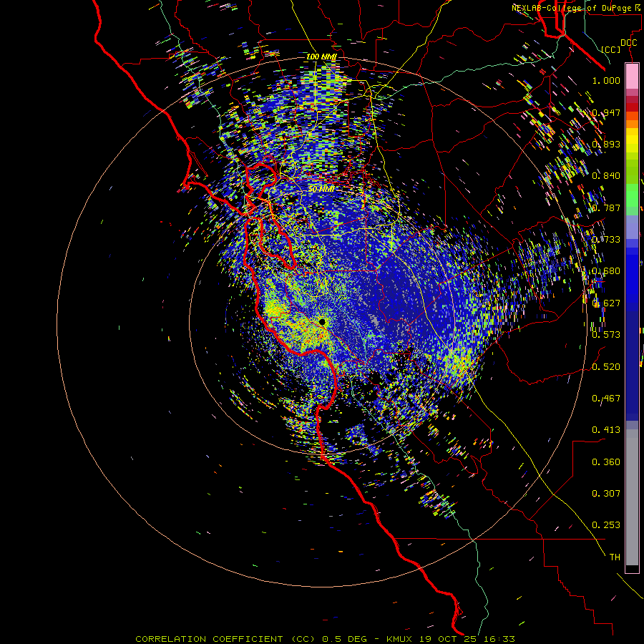Select the 0.787 scale value
The height and width of the screenshot is (644, 644).
pyautogui.click(x=606, y=208)
